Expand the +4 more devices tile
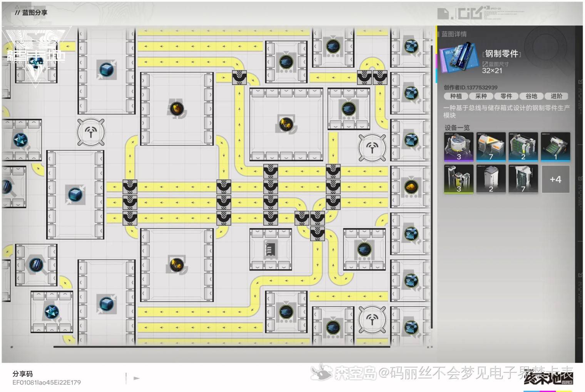Screen dimensions: 585x392 tap(555, 179)
